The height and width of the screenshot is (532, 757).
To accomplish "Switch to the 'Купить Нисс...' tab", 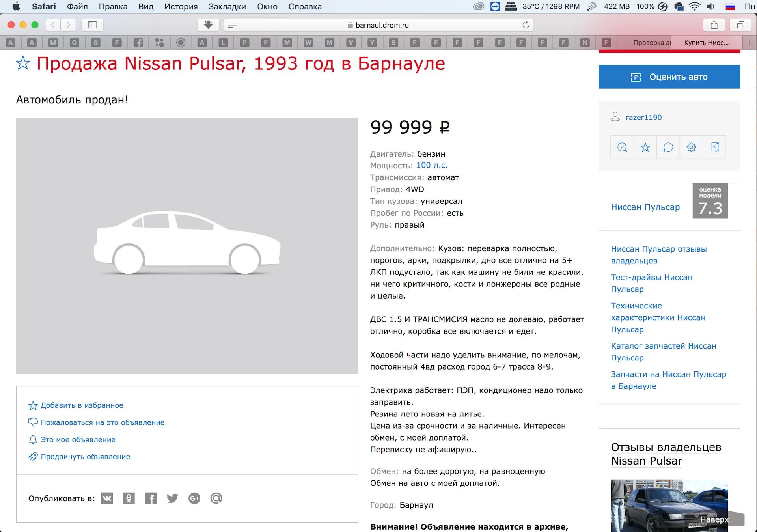I will pos(707,43).
